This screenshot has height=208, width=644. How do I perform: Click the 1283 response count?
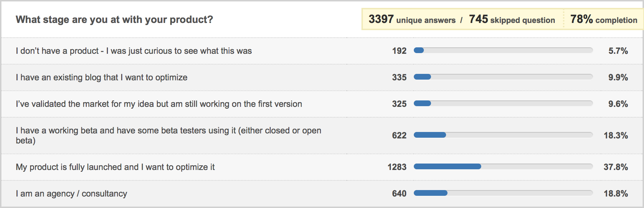tap(397, 167)
